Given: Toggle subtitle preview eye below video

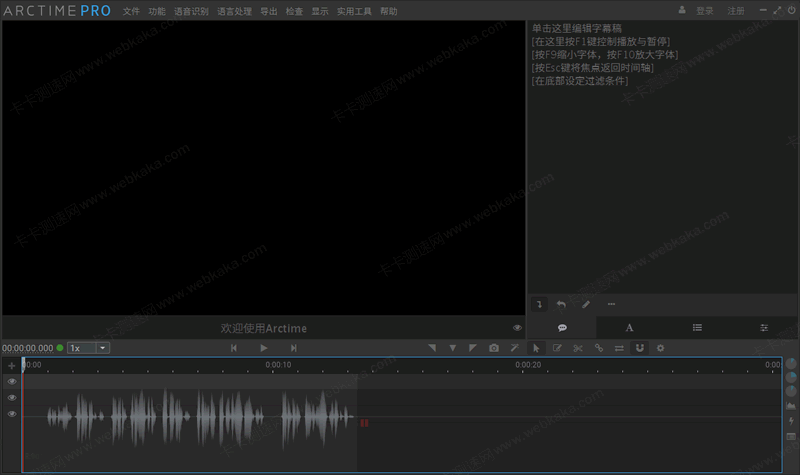Looking at the screenshot, I should click(x=517, y=328).
